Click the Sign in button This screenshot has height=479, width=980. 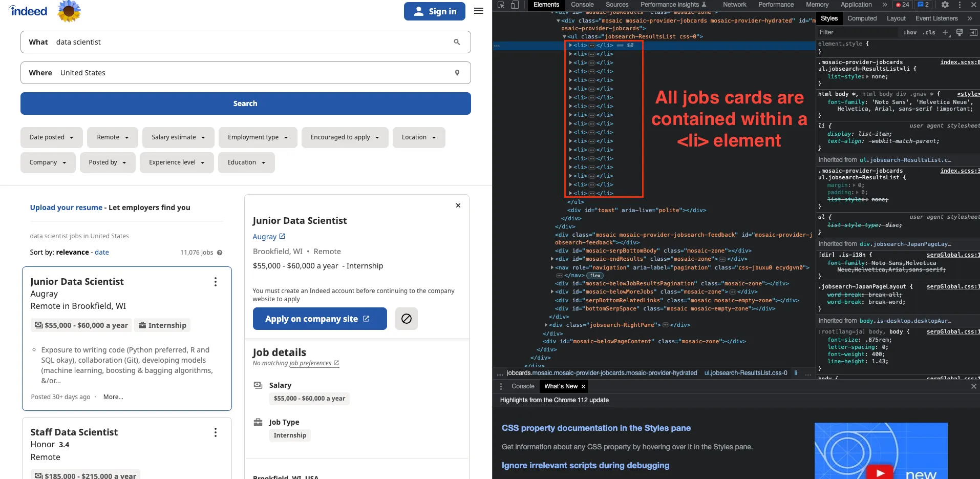(x=435, y=11)
